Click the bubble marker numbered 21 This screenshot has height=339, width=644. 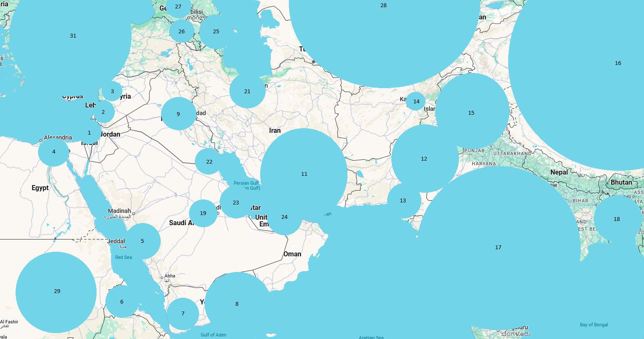[x=248, y=91]
